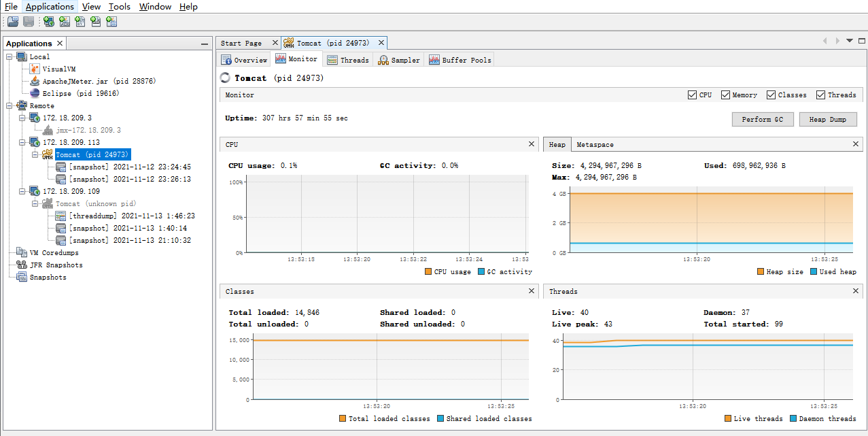Open the document list dropdown arrow
This screenshot has width=868, height=436.
849,41
